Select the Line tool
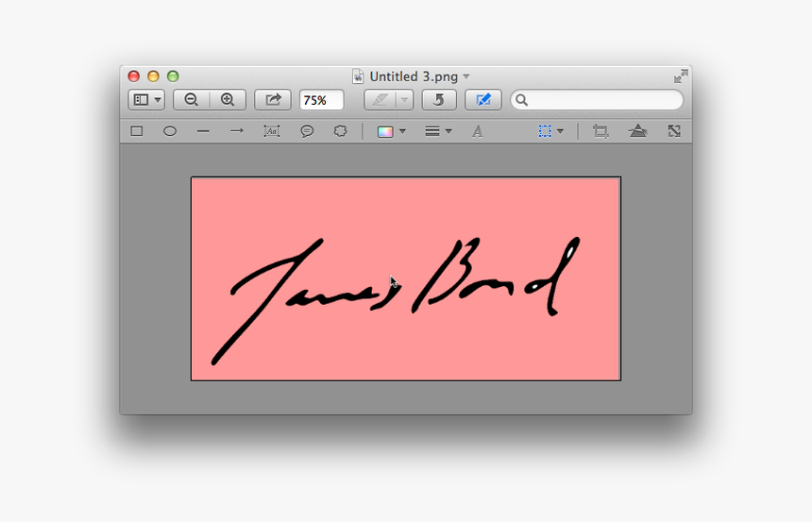This screenshot has height=522, width=812. [203, 131]
